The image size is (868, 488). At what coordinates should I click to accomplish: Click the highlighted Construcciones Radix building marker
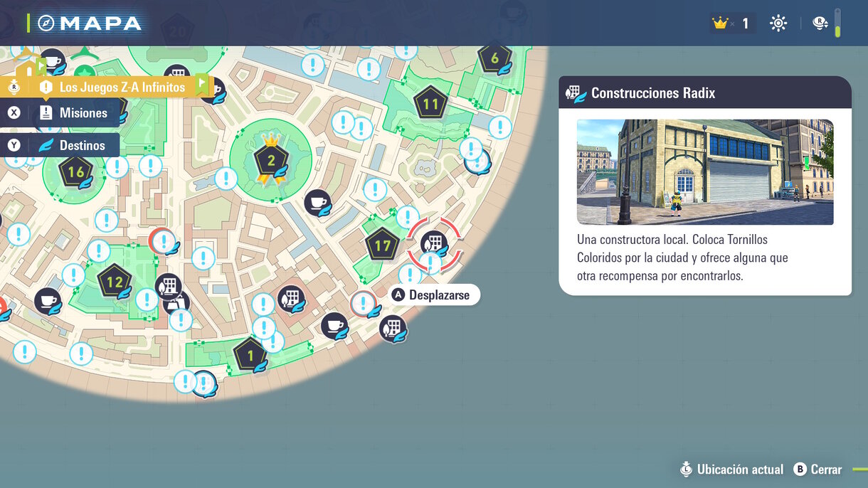434,243
